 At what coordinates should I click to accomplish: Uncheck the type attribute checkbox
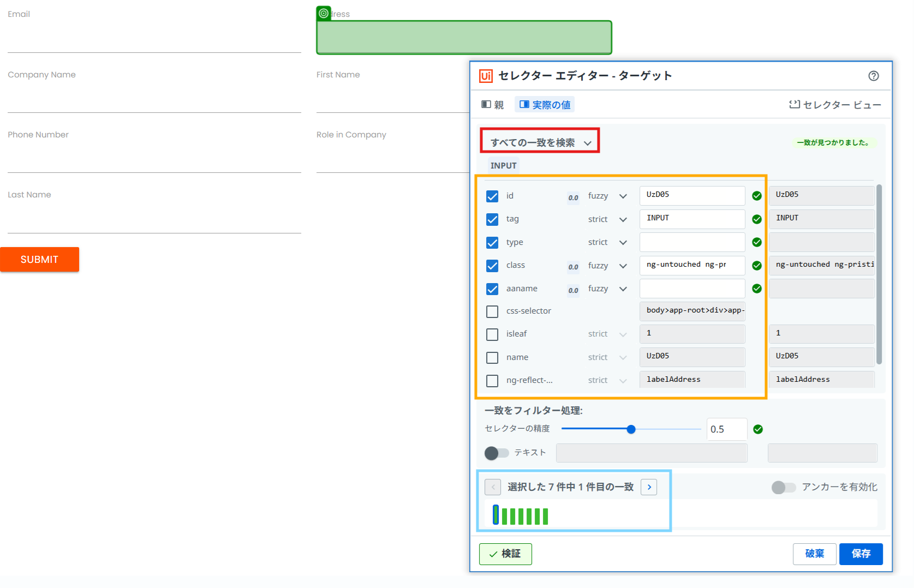click(492, 243)
